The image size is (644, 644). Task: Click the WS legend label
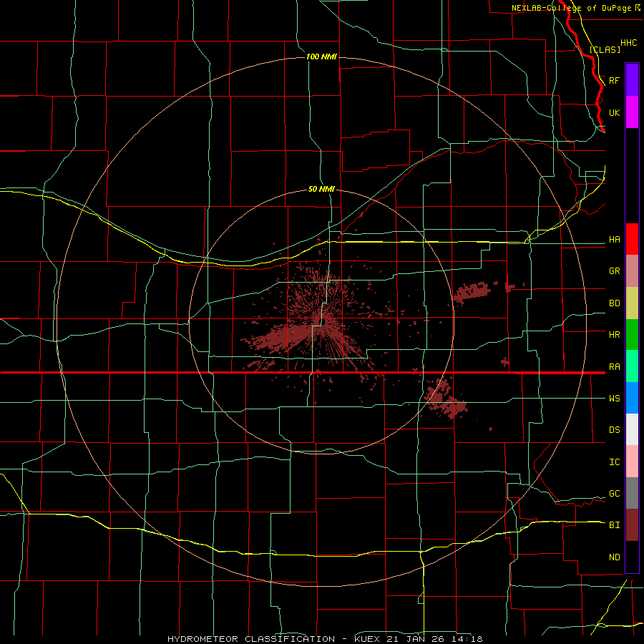click(x=614, y=398)
